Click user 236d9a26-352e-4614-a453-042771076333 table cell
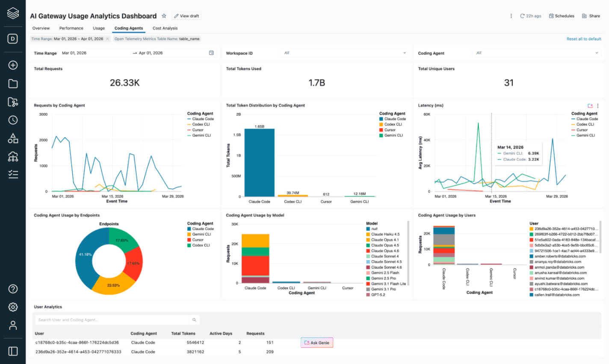 pos(78,352)
